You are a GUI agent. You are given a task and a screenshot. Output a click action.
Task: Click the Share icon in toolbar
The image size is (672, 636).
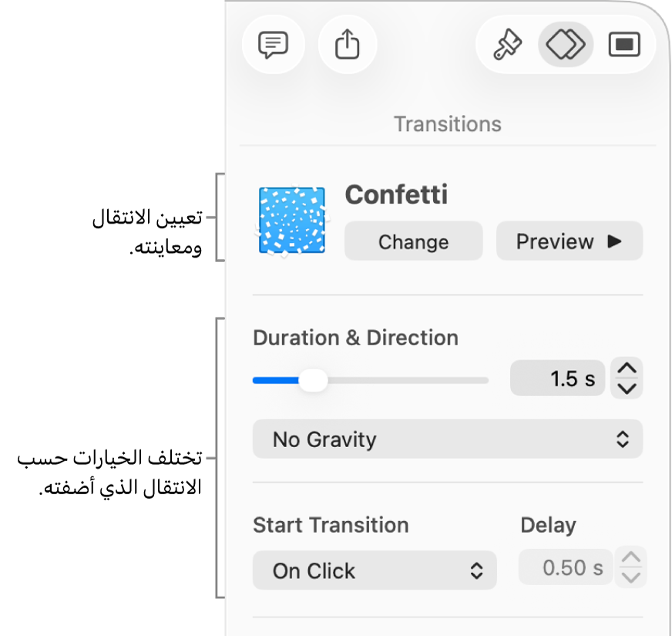348,45
